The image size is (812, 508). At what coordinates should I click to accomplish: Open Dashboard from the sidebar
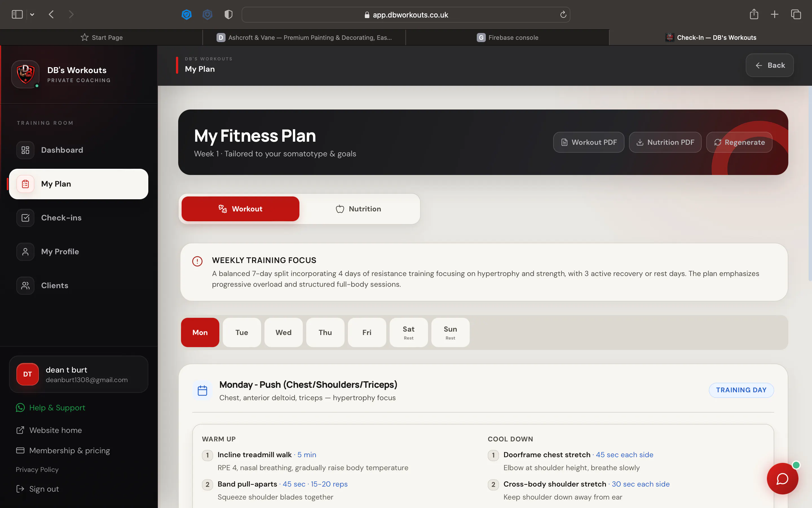click(78, 150)
